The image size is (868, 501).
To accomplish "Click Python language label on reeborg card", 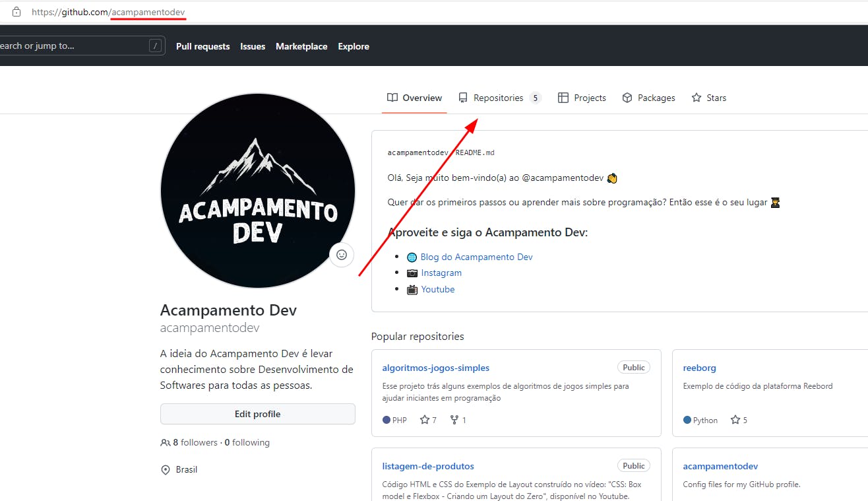I will (x=700, y=420).
